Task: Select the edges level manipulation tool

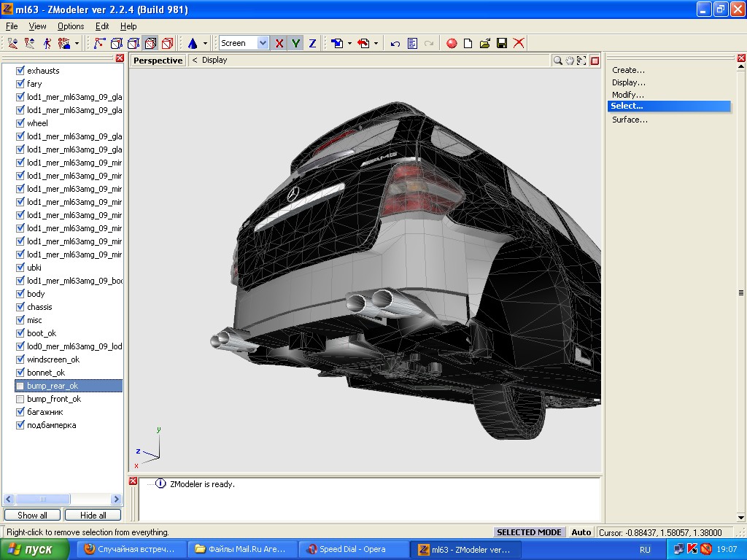Action: coord(29,43)
